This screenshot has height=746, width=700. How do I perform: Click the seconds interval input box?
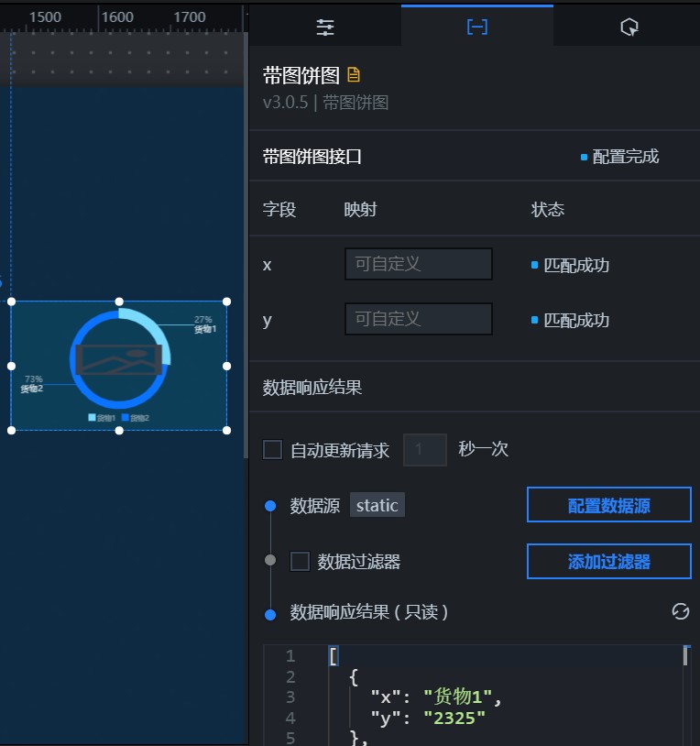pyautogui.click(x=425, y=449)
